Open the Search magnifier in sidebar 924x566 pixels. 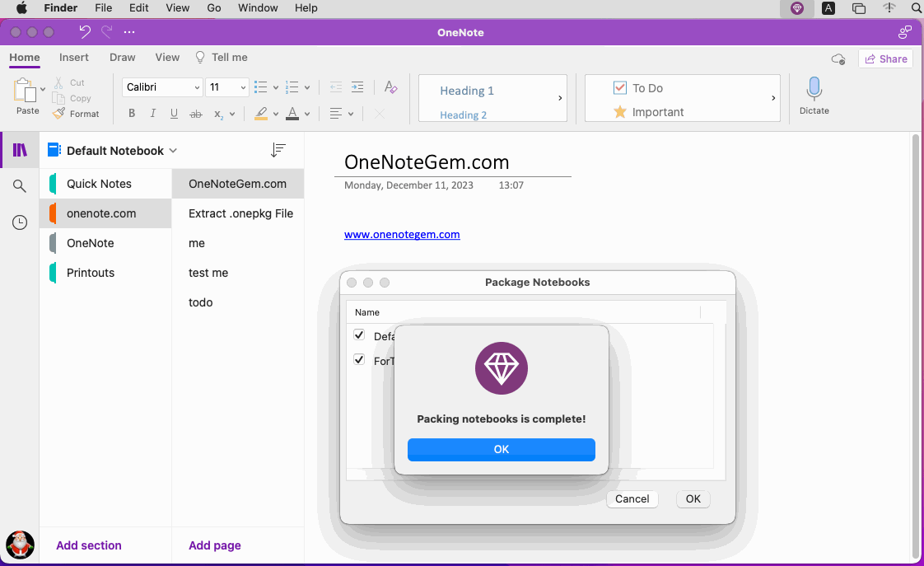click(x=20, y=187)
